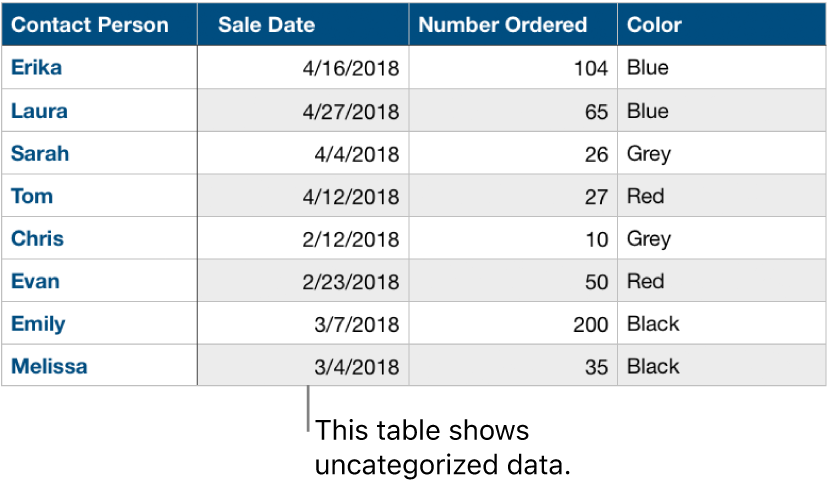Select the Emily row header cell
Screen dimensions: 828x492
pos(39,324)
